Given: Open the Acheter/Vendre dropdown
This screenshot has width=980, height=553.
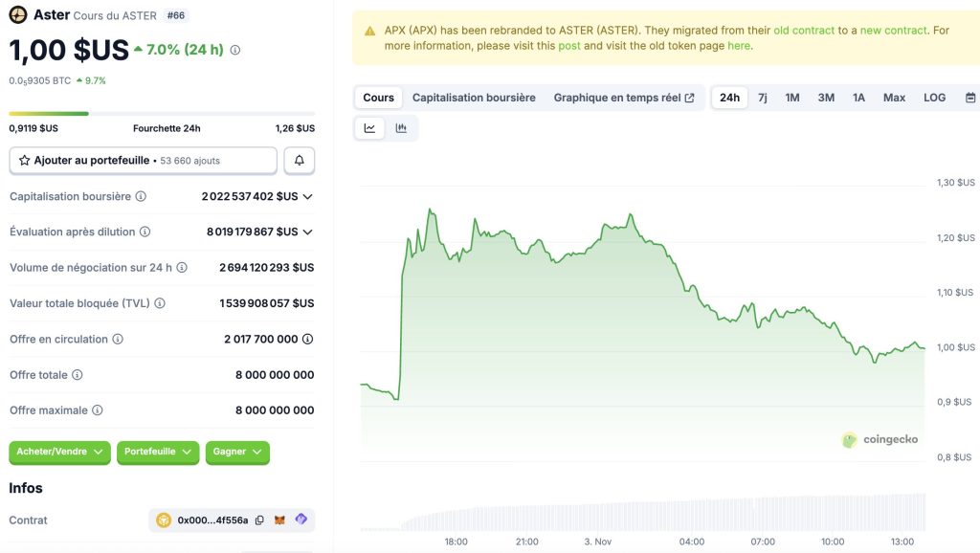Looking at the screenshot, I should (59, 451).
